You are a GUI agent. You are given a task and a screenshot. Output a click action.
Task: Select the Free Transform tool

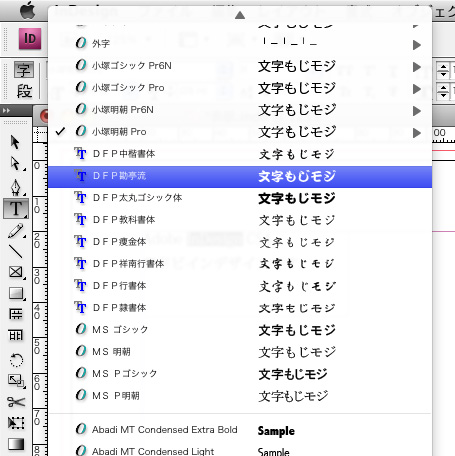(x=16, y=423)
